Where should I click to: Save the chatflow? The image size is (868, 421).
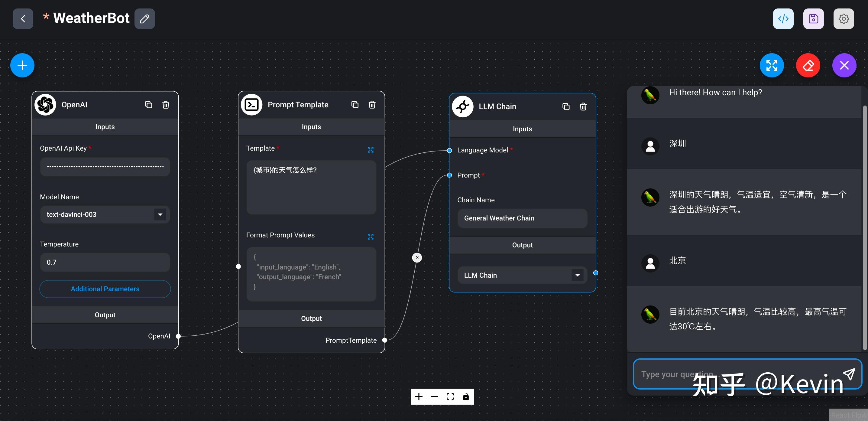pos(813,18)
